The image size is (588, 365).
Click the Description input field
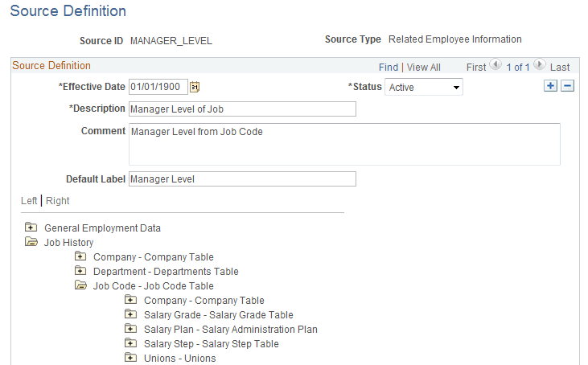[242, 109]
